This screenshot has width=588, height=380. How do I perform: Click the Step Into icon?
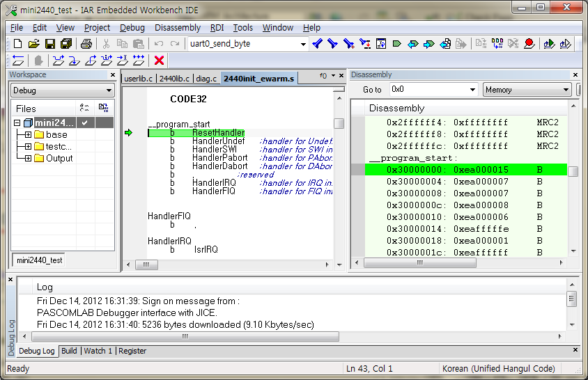(x=75, y=61)
